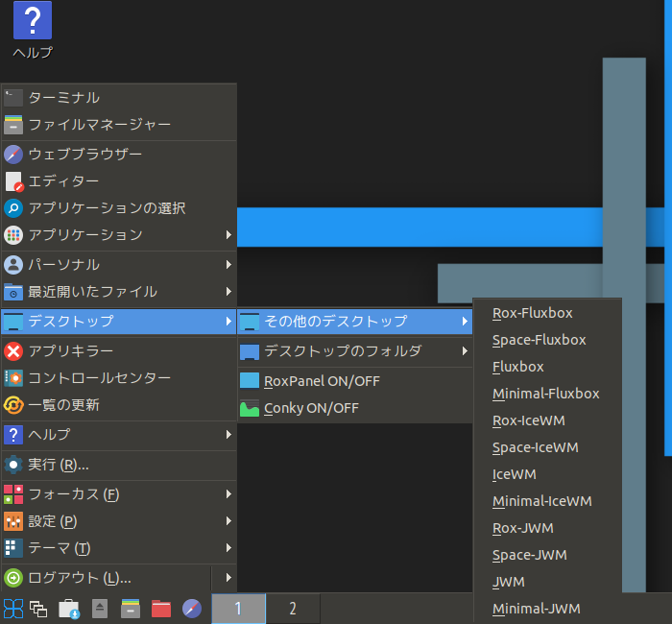Viewport: 672px width, 624px height.
Task: Click the colored grid icon next to アプリケーション
Action: pos(13,235)
